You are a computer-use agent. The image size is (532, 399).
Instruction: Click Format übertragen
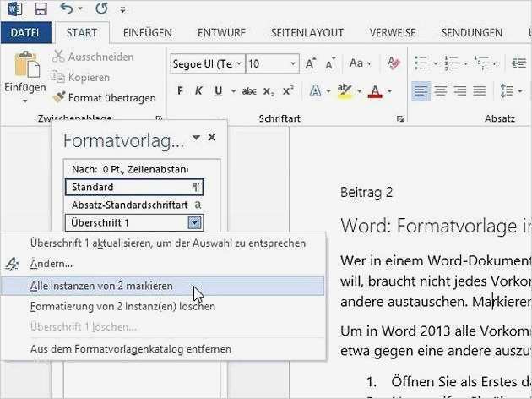click(105, 97)
